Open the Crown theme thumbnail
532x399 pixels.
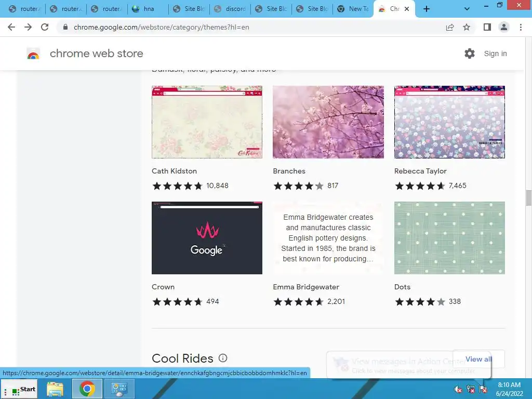[x=207, y=238]
